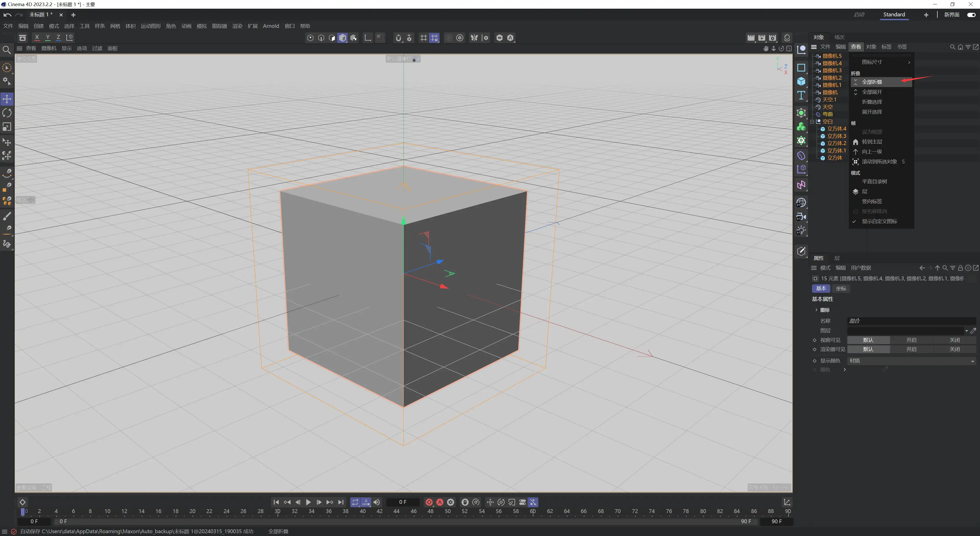
Task: Open the viewport hamburger menu
Action: pyautogui.click(x=19, y=48)
